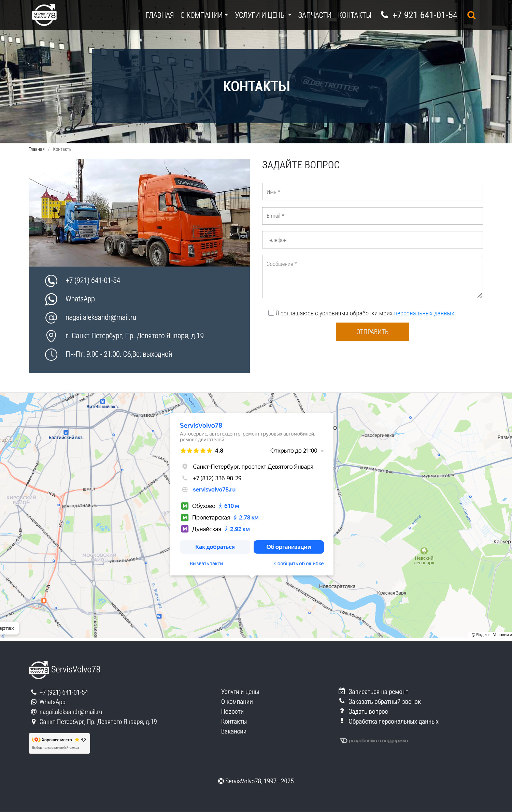The height and width of the screenshot is (812, 512).
Task: Click the ServisVolvo78 header logo
Action: pos(44,15)
